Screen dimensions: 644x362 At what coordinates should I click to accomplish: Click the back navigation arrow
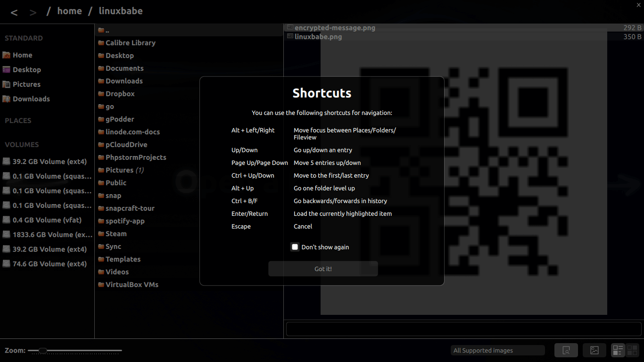click(x=14, y=12)
